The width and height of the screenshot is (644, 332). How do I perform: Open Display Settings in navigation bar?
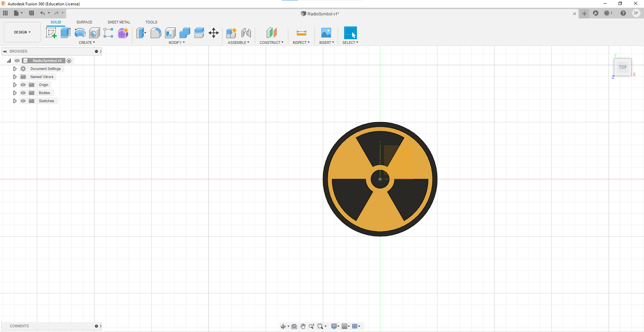point(335,326)
